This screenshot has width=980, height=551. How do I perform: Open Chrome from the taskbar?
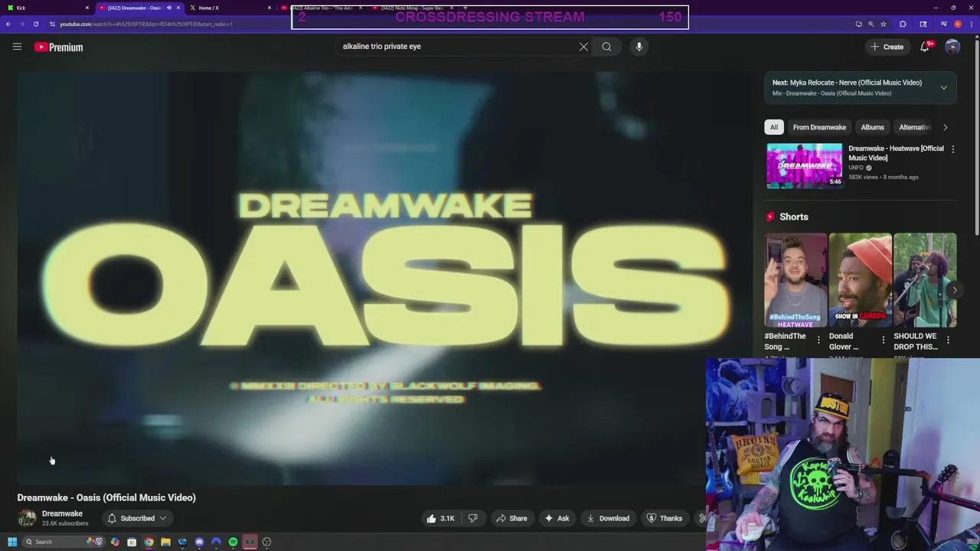[149, 542]
